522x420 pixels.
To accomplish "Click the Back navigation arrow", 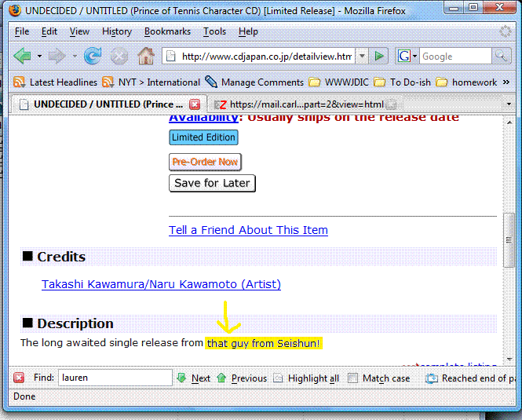I will [x=23, y=57].
